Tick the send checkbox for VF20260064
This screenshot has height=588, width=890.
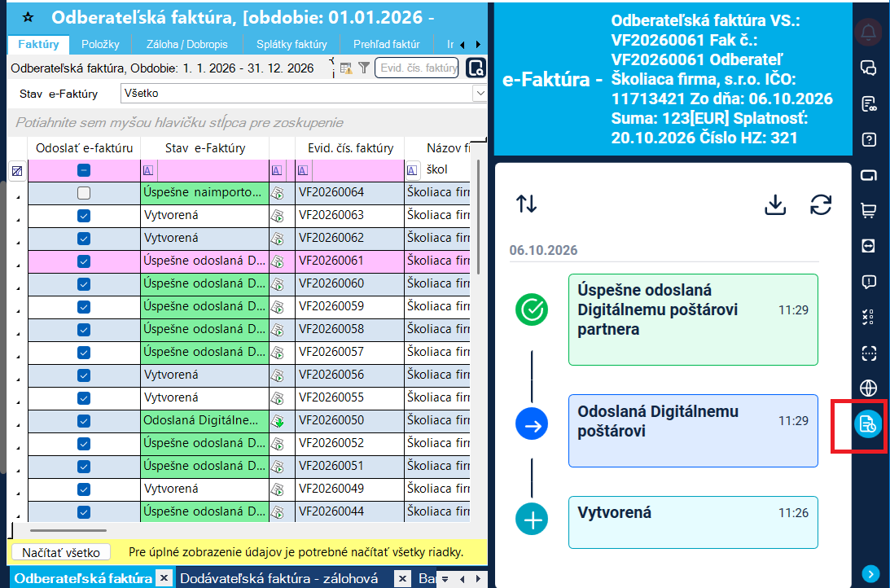click(84, 193)
